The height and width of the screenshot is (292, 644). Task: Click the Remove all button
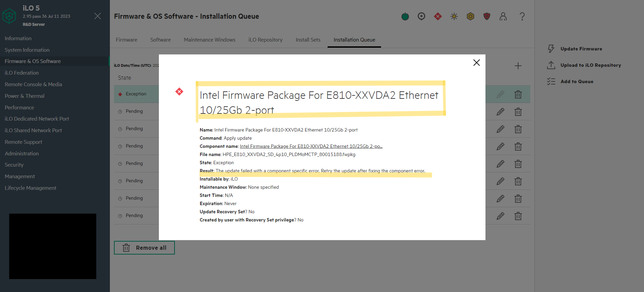pyautogui.click(x=144, y=248)
